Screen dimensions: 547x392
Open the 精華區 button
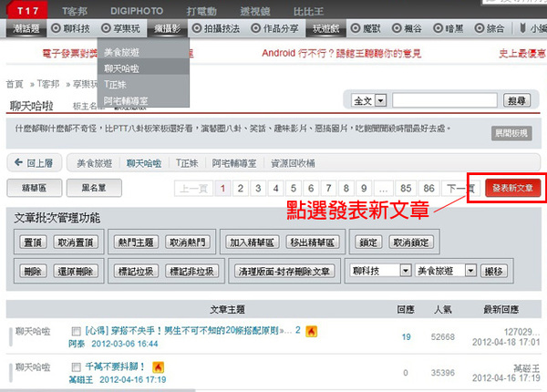[35, 188]
